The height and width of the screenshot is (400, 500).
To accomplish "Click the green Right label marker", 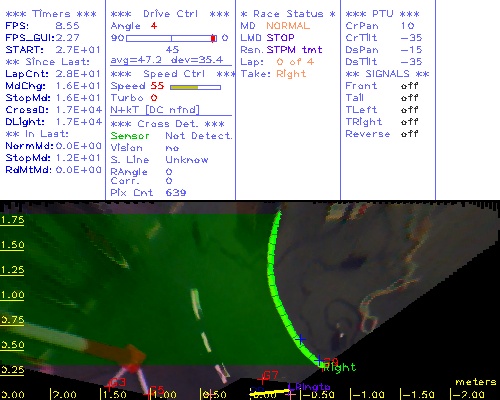I will (339, 368).
